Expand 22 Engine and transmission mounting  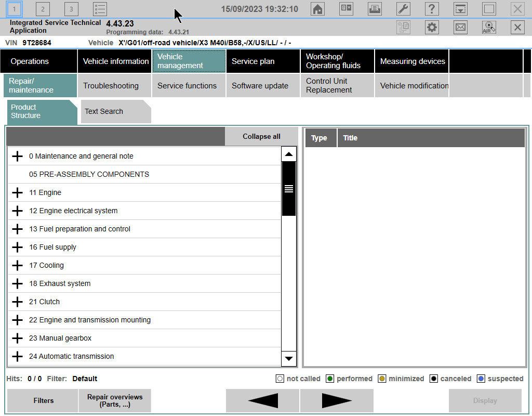[x=17, y=320]
